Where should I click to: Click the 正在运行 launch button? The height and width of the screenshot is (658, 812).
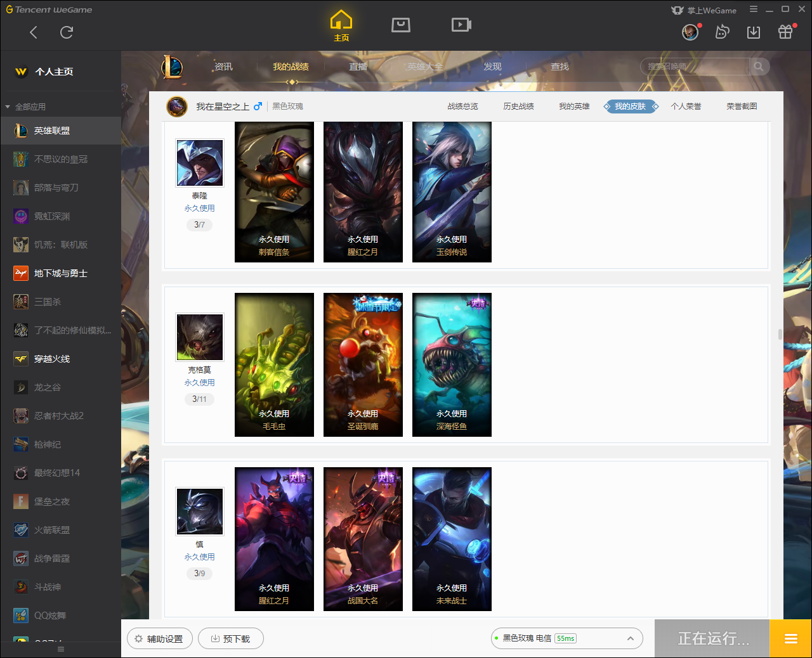pyautogui.click(x=712, y=638)
